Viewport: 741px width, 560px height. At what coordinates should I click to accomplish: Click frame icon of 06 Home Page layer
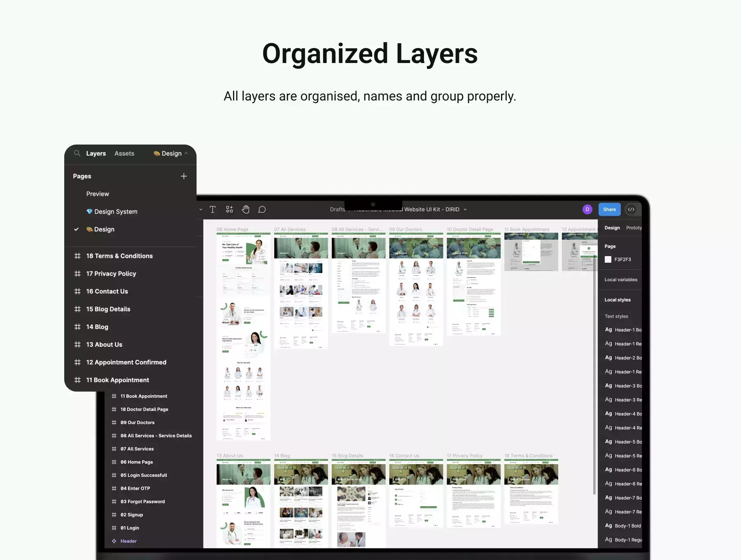click(x=114, y=462)
